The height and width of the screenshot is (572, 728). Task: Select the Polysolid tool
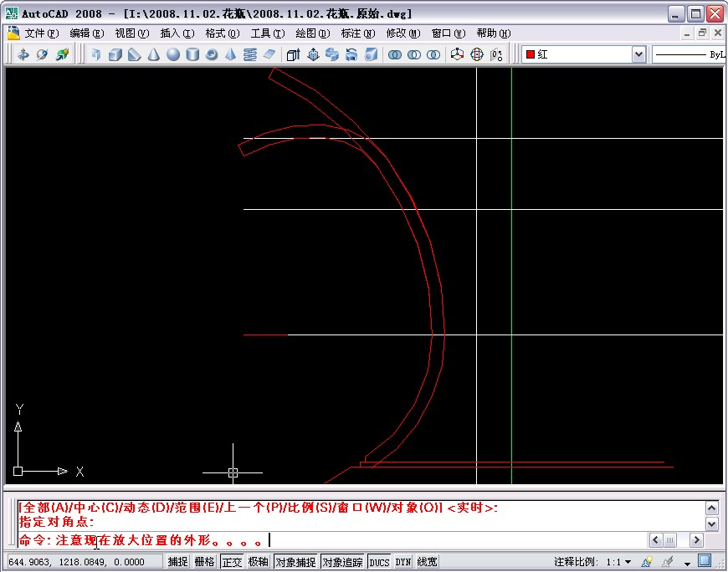pyautogui.click(x=96, y=54)
